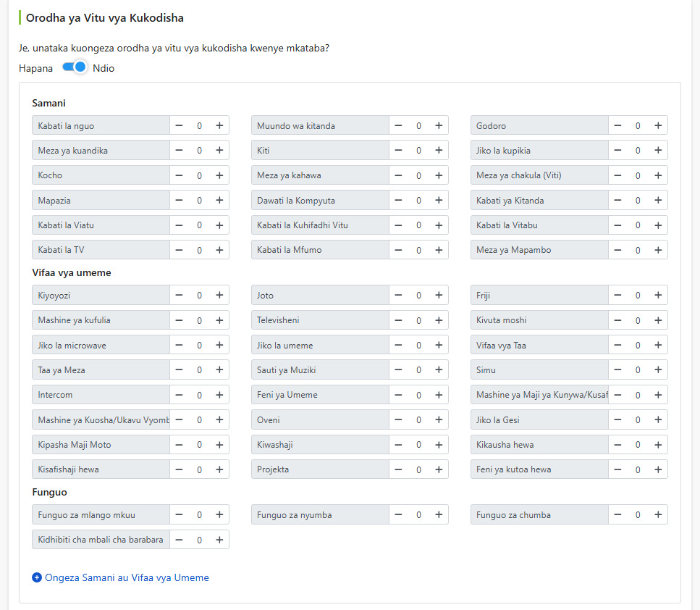Click the blue plus circle icon beside Ongeza Samani
This screenshot has width=700, height=610.
37,577
